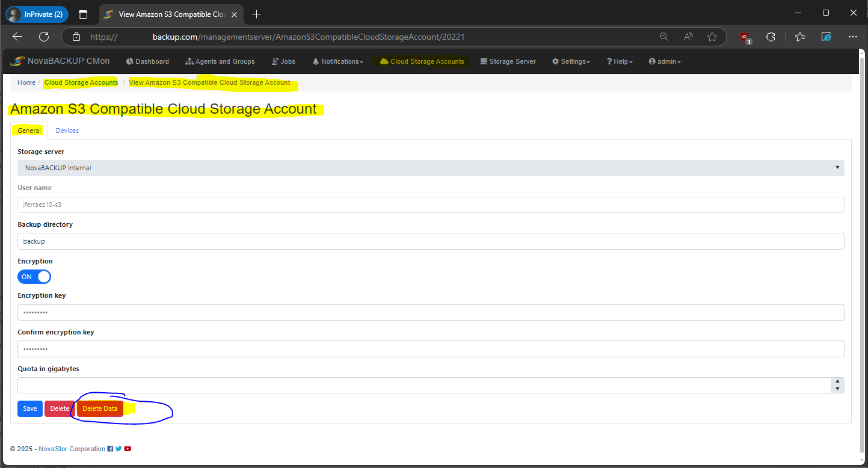Image resolution: width=868 pixels, height=468 pixels.
Task: Open Cloud Storage Accounts in navbar
Action: point(422,61)
